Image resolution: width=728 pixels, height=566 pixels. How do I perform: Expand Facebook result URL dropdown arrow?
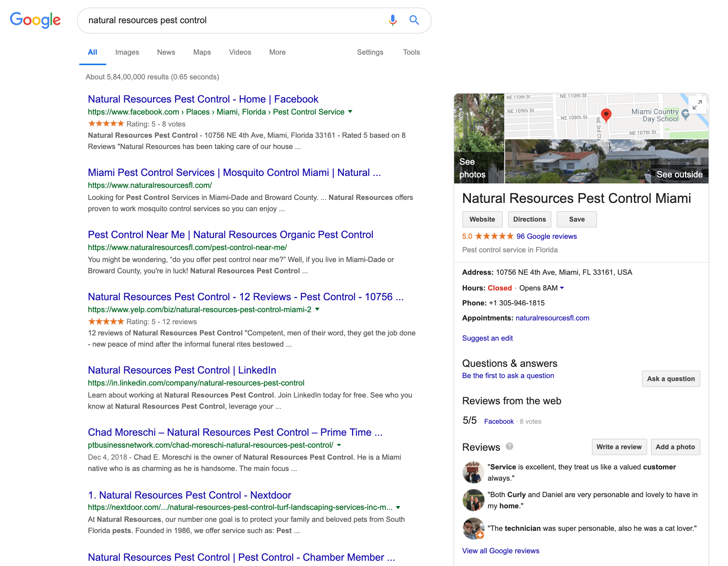(x=350, y=112)
